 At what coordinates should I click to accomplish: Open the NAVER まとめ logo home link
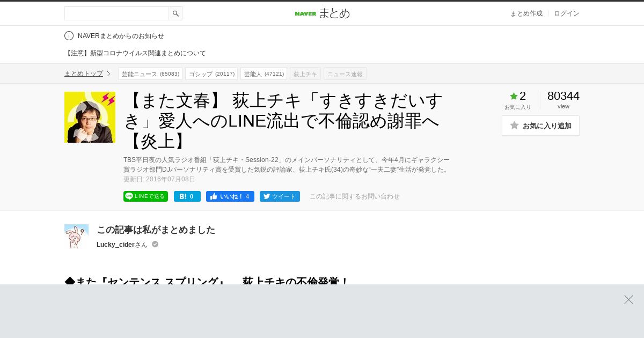tap(322, 13)
